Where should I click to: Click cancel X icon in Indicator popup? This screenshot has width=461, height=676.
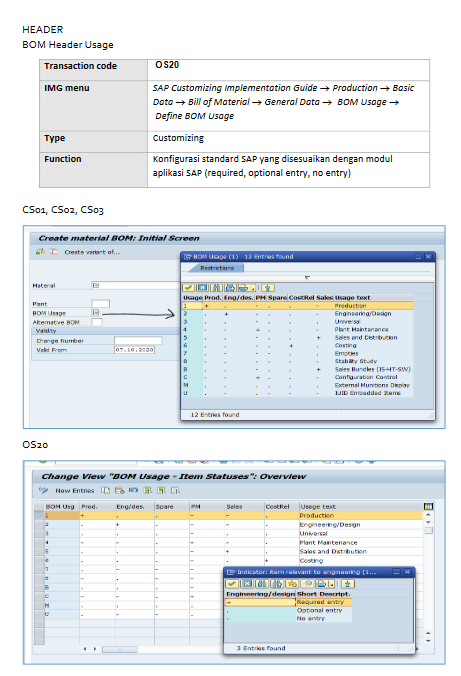point(247,584)
